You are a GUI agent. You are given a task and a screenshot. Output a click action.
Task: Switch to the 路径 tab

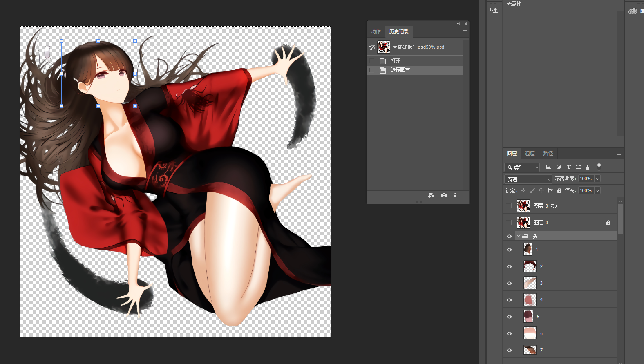[548, 153]
